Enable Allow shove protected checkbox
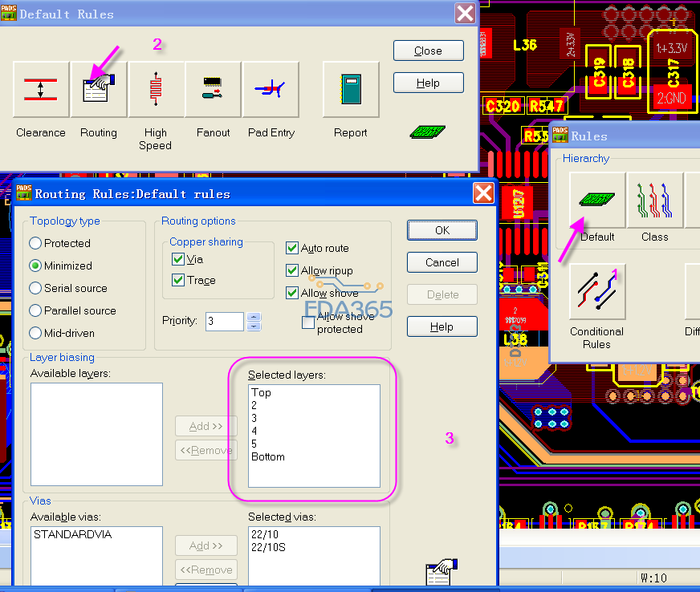This screenshot has height=592, width=700. coord(308,322)
